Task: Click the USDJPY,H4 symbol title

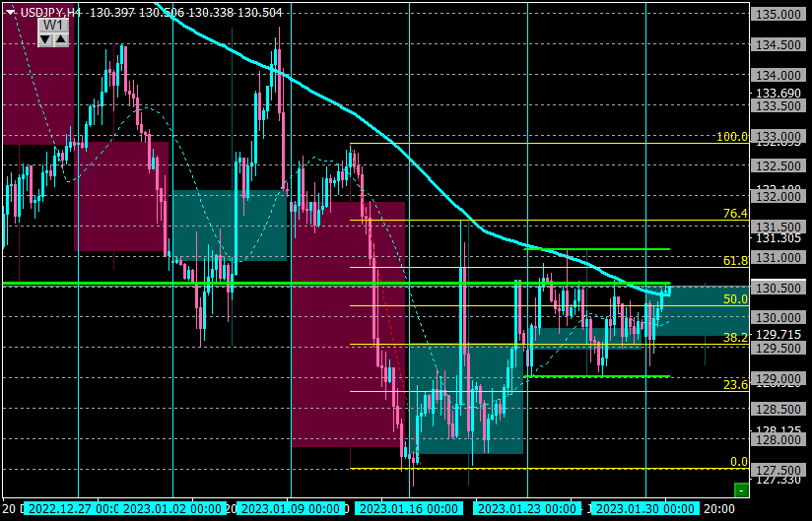Action: pyautogui.click(x=51, y=13)
